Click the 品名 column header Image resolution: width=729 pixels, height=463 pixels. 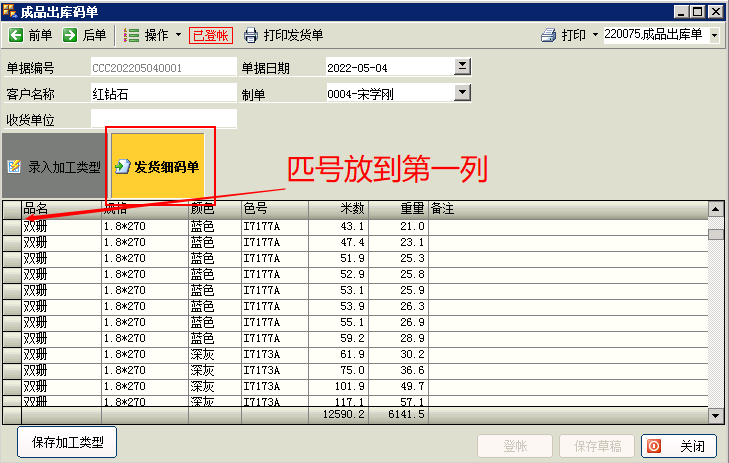[x=61, y=209]
